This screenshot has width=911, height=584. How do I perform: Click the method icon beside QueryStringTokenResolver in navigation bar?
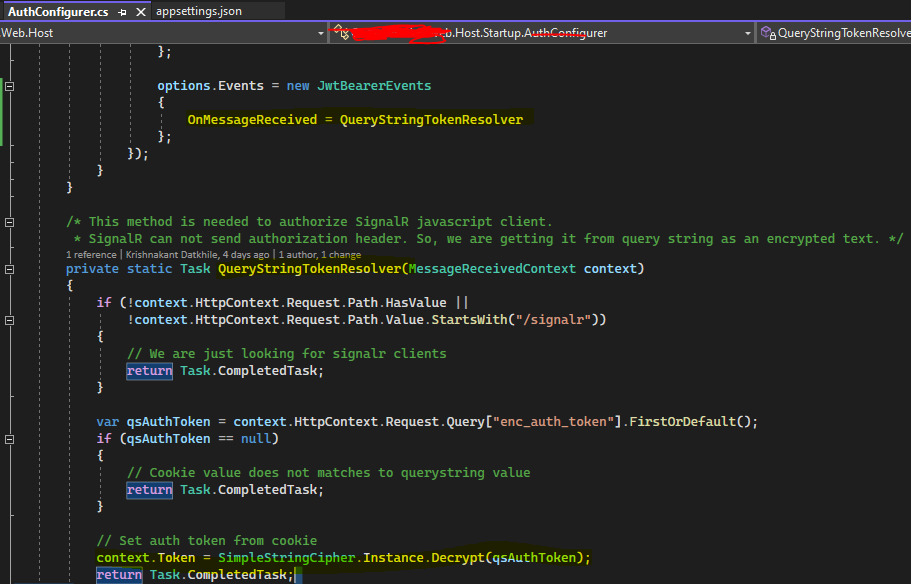pyautogui.click(x=766, y=32)
